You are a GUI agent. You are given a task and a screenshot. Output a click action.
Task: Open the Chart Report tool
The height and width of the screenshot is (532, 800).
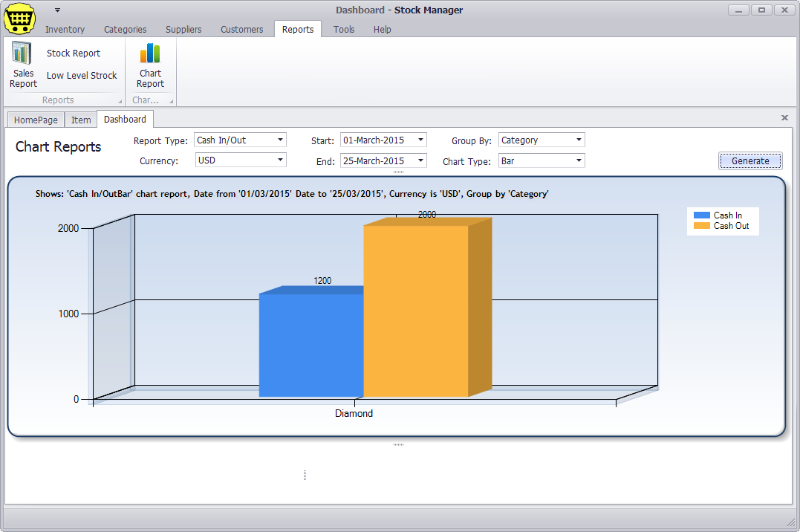[x=150, y=67]
